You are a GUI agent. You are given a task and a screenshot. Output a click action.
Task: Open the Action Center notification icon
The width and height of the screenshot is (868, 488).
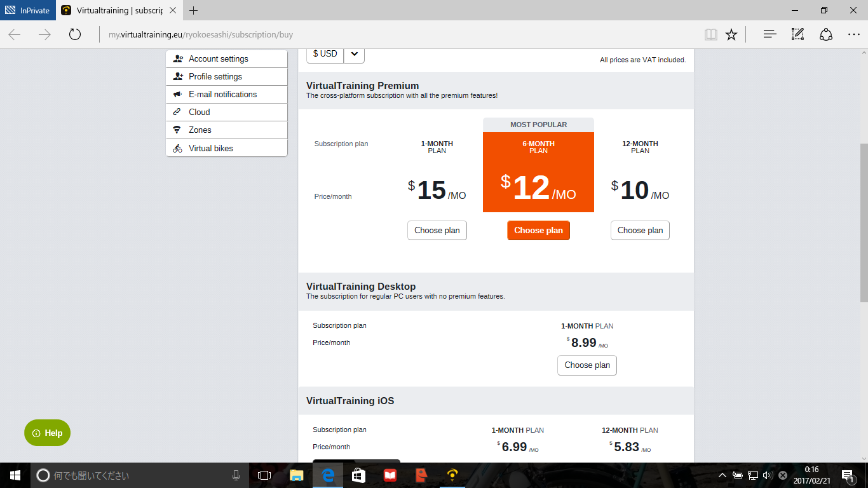pos(849,475)
